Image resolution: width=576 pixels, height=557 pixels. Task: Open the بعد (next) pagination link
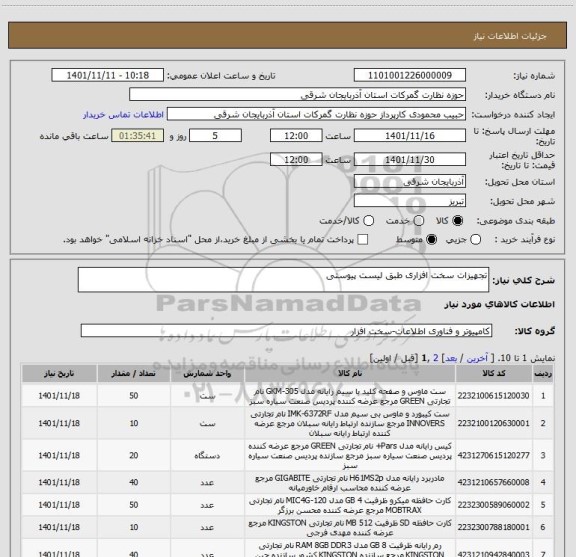tap(451, 358)
